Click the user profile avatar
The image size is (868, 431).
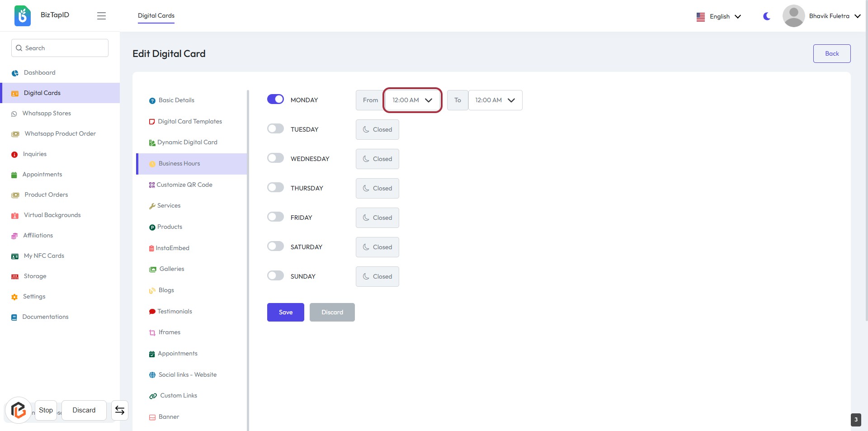coord(793,16)
